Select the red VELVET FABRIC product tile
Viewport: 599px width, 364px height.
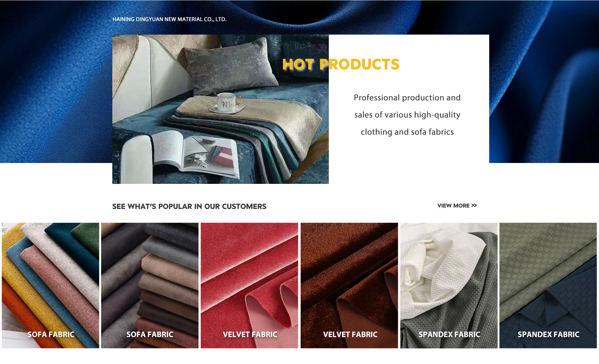point(249,285)
